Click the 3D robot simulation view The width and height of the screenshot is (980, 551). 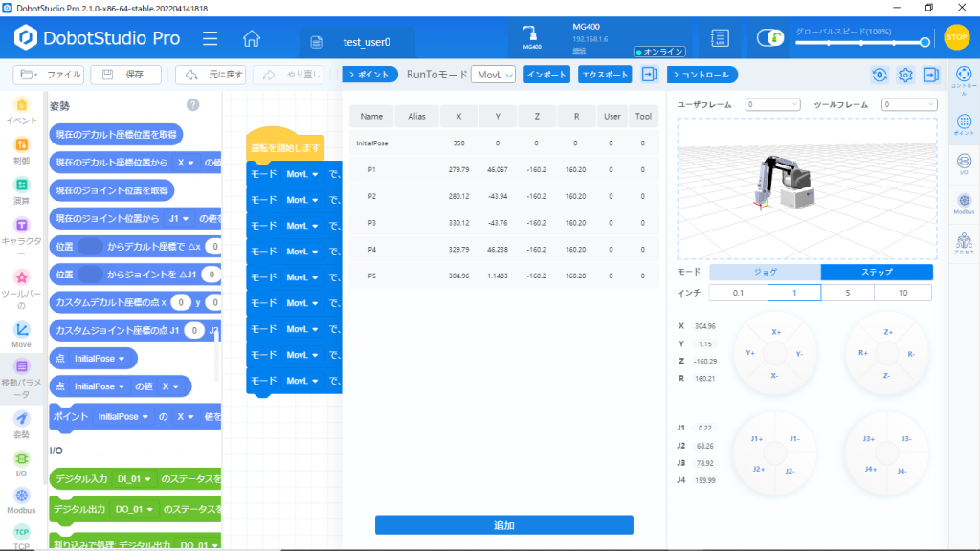coord(807,188)
